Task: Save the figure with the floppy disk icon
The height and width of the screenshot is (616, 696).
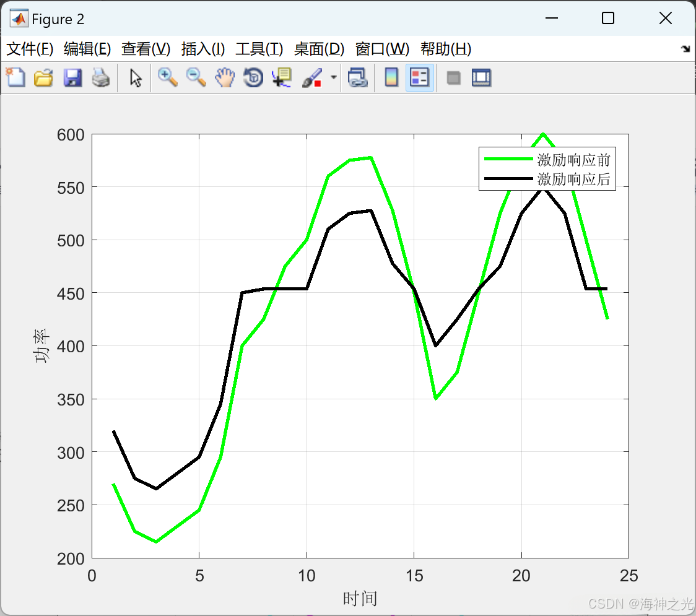Action: point(72,77)
